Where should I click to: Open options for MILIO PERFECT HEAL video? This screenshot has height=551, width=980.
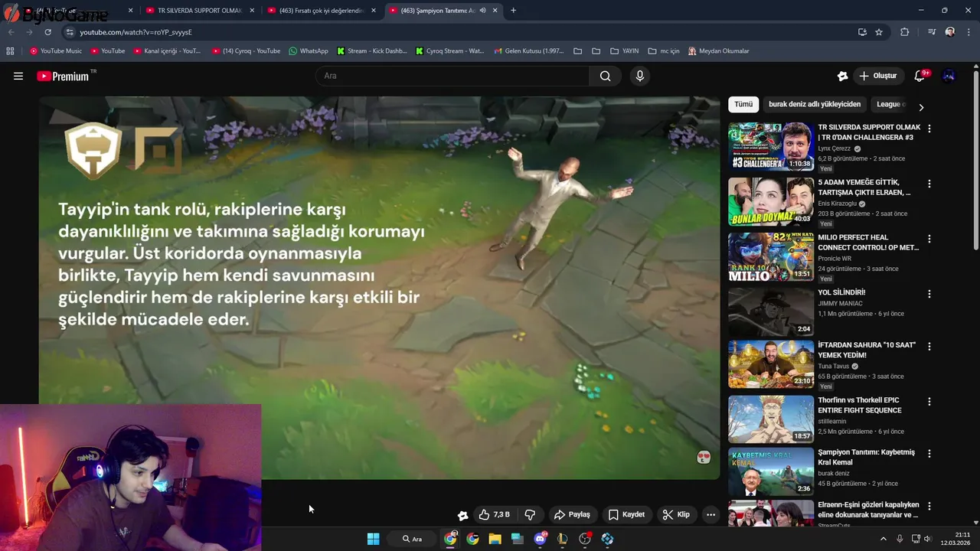coord(929,239)
